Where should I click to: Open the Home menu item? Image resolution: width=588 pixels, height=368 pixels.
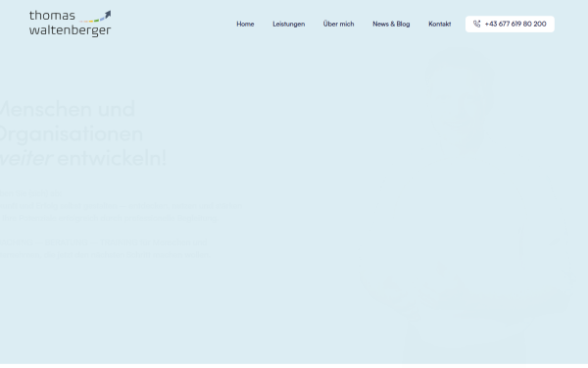(x=245, y=24)
